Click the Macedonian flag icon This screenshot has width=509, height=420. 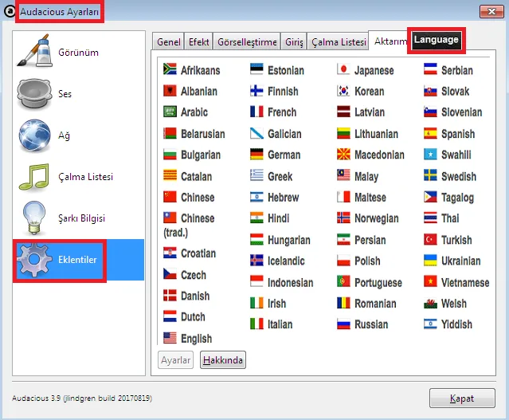tap(343, 155)
